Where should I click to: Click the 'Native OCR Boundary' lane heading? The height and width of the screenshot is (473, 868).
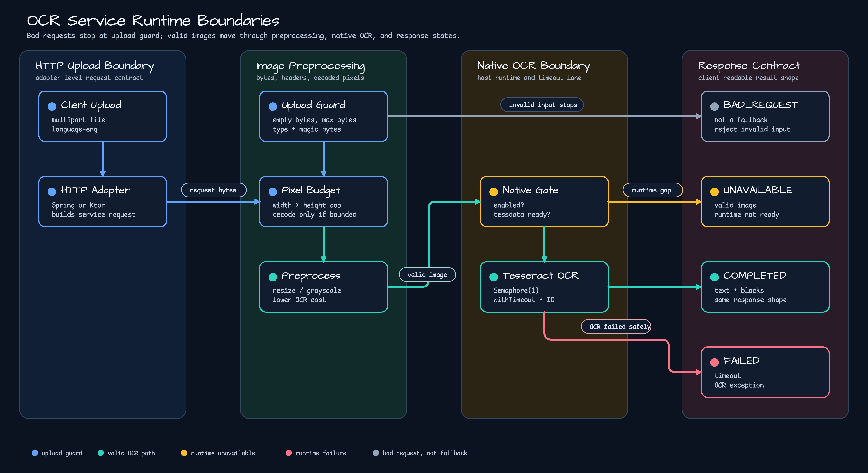(533, 66)
